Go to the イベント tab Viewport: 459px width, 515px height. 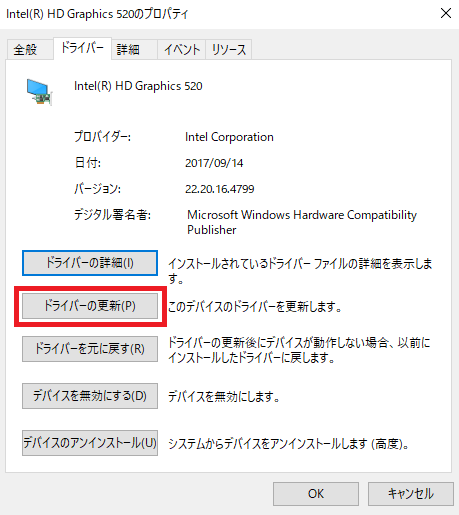182,50
